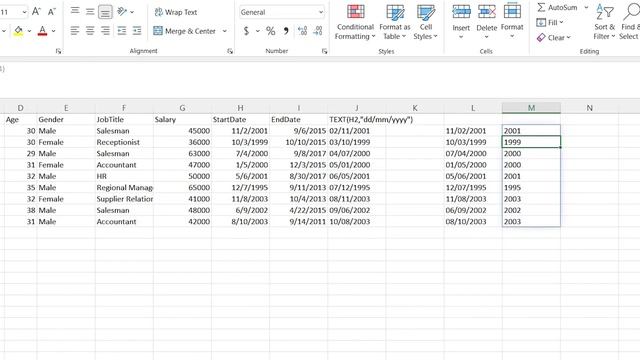640x360 pixels.
Task: Center text horizontally
Action: click(90, 31)
